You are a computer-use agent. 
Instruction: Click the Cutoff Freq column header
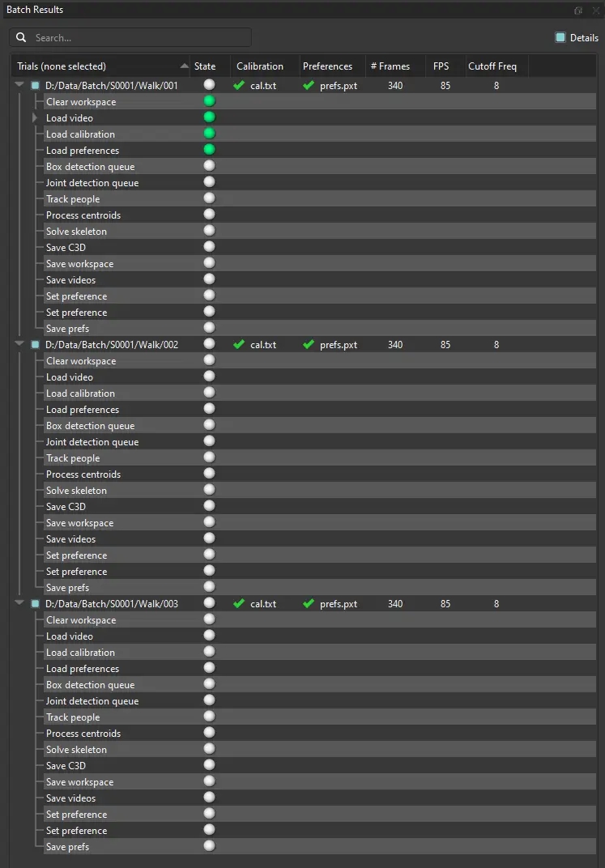click(492, 66)
